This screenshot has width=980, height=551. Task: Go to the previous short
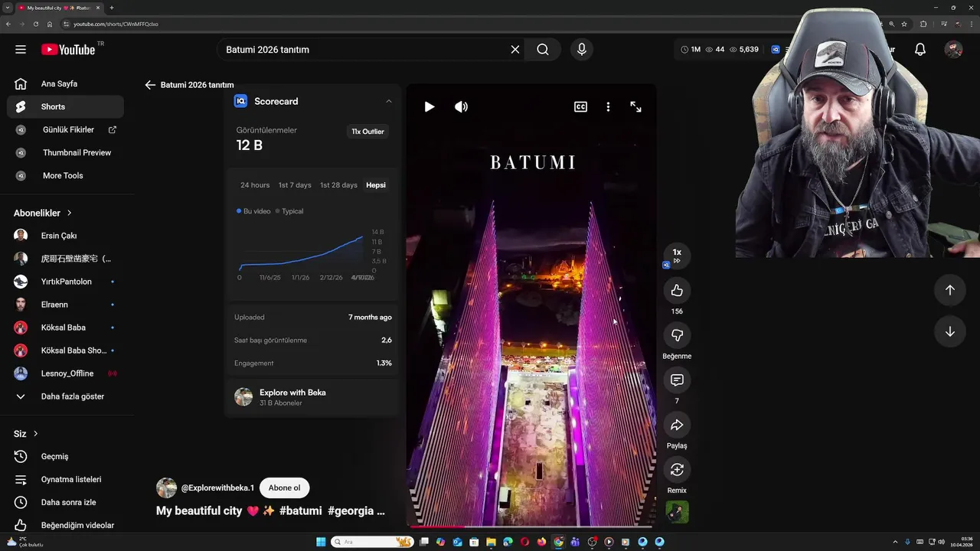[949, 290]
